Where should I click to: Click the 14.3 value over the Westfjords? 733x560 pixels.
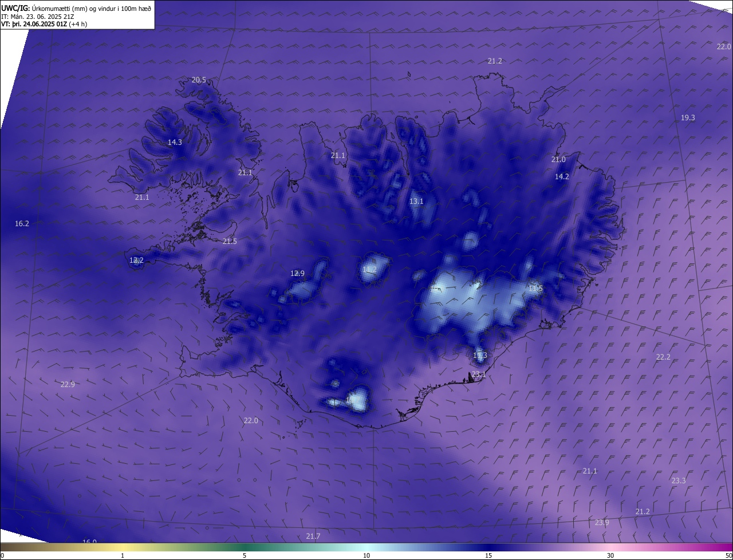click(x=175, y=143)
